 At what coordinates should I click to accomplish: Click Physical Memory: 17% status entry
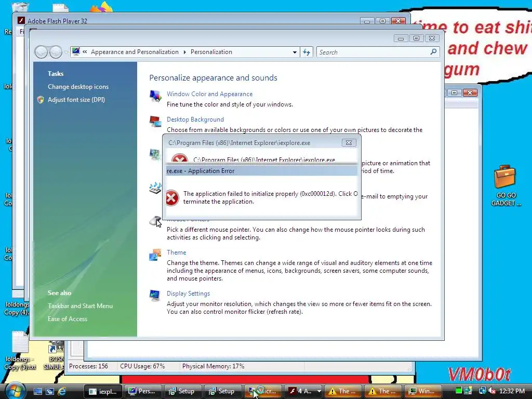[213, 366]
